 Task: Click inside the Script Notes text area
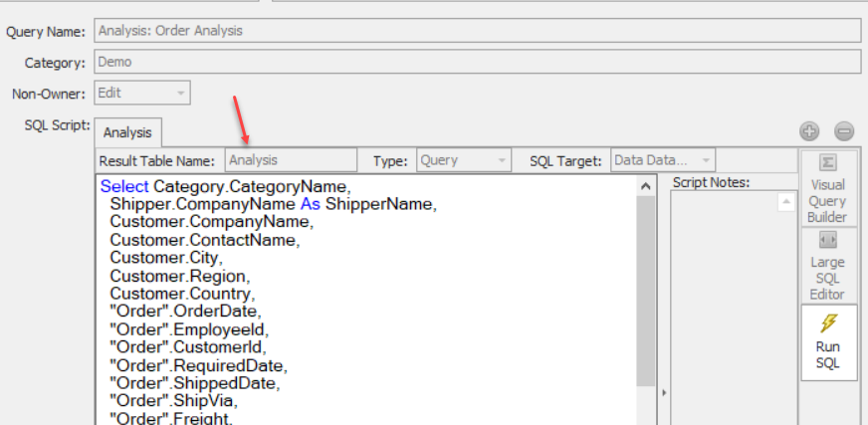pos(722,299)
